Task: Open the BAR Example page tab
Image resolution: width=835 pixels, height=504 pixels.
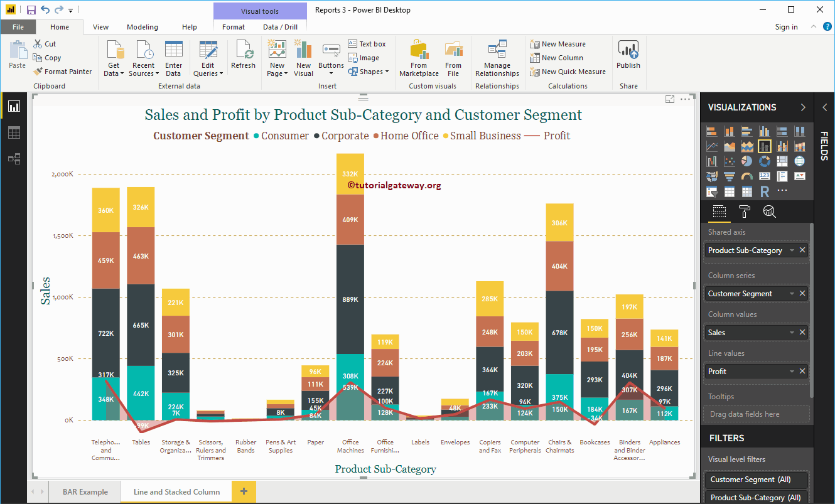Action: [x=84, y=491]
